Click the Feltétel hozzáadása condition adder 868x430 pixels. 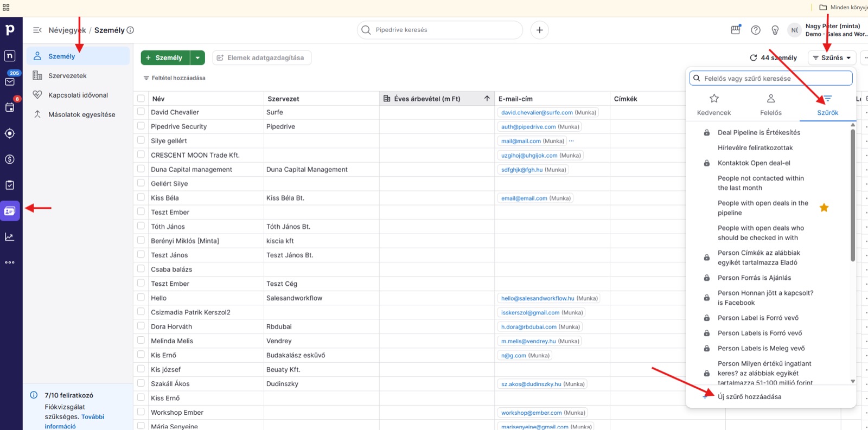pos(174,78)
